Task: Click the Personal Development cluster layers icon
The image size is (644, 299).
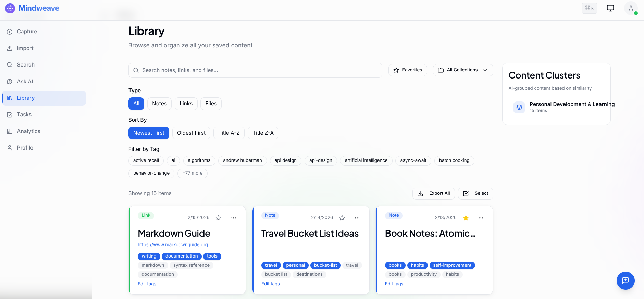Action: (519, 107)
